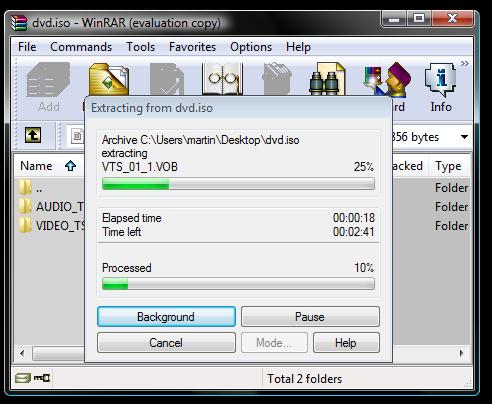Click the Find binoculars icon
This screenshot has width=492, height=405.
(x=327, y=79)
